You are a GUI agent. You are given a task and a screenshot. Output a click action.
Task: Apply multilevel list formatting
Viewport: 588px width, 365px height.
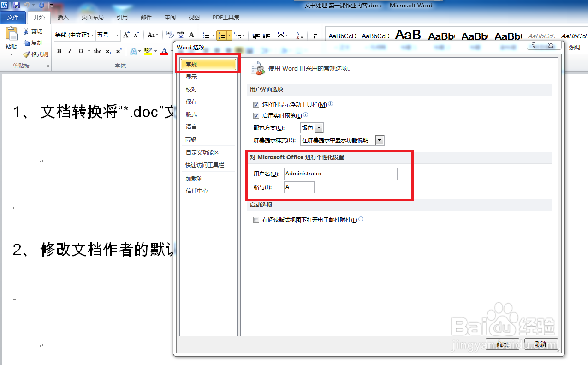pos(238,35)
